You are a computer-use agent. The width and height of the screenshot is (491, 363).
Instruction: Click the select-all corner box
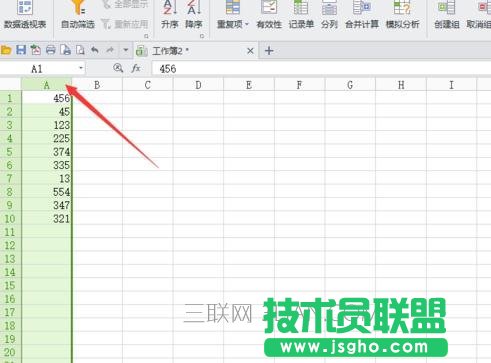(11, 84)
